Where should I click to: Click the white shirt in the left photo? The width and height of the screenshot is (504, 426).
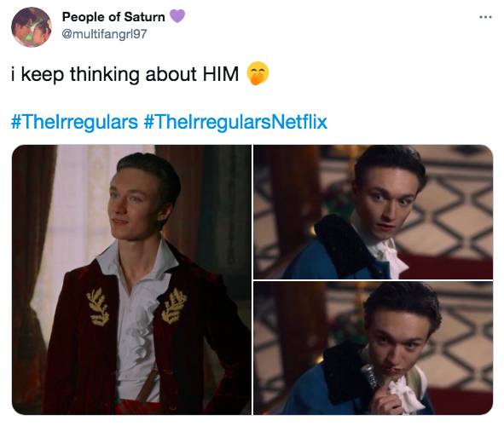pos(136,321)
